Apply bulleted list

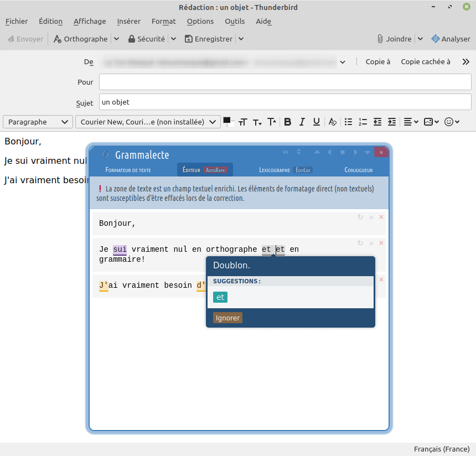click(x=348, y=122)
